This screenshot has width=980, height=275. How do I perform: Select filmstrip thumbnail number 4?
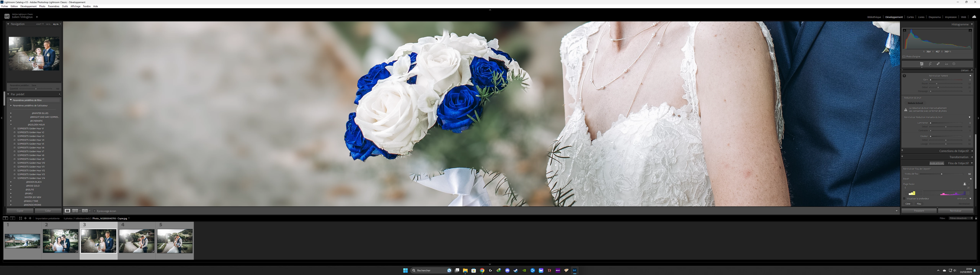pyautogui.click(x=137, y=241)
